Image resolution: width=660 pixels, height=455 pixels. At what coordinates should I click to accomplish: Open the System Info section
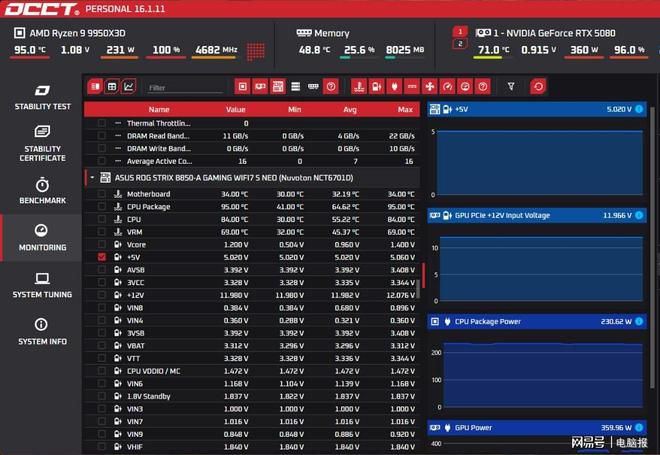tap(42, 332)
